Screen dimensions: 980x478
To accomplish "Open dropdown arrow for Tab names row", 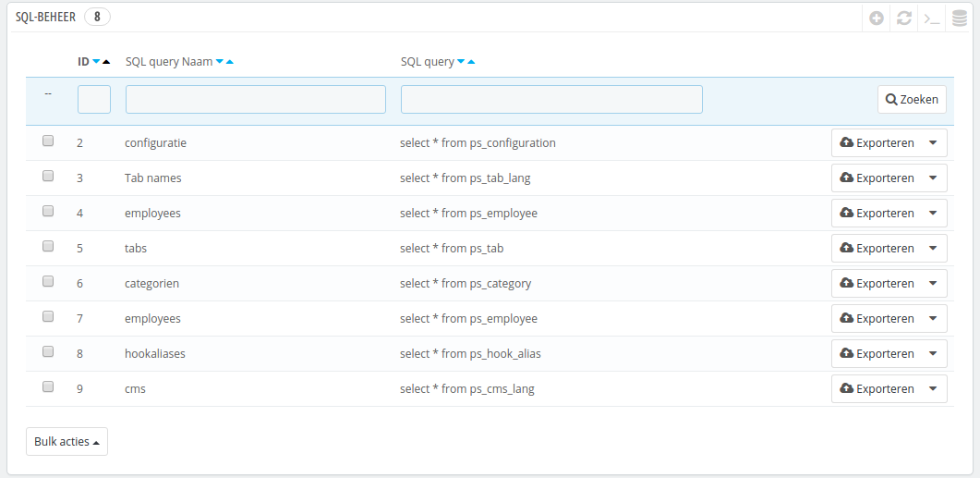I will click(x=933, y=178).
